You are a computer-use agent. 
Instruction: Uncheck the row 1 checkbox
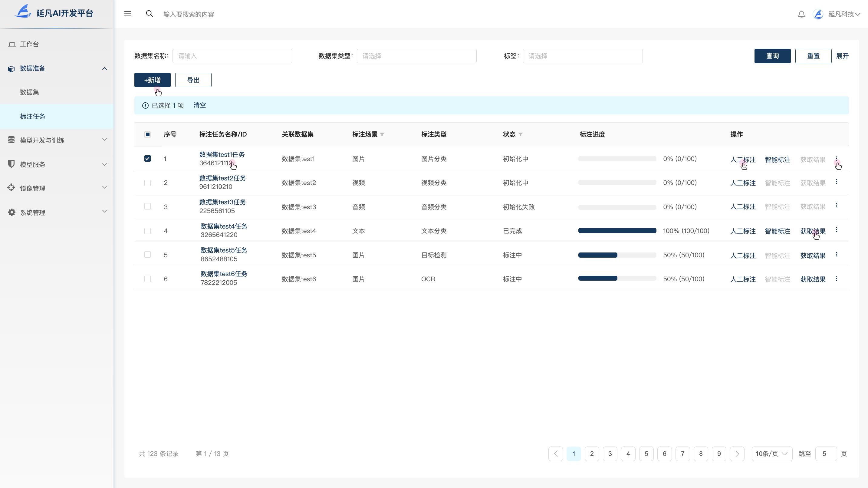[147, 158]
